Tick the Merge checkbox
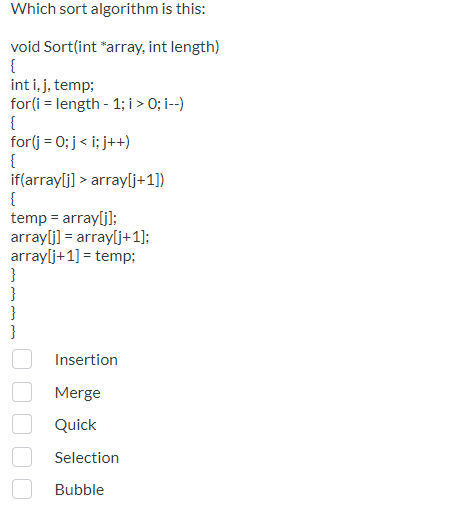This screenshot has width=463, height=514. point(22,392)
